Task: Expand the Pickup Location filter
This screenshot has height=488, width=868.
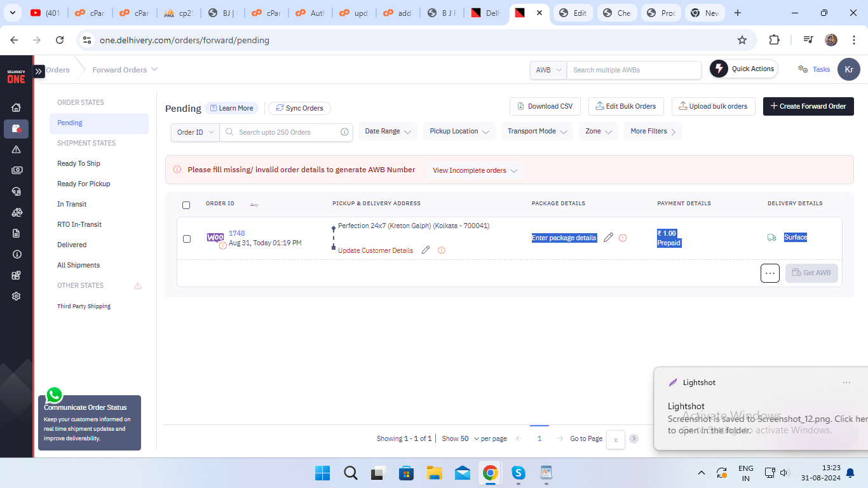Action: [459, 132]
